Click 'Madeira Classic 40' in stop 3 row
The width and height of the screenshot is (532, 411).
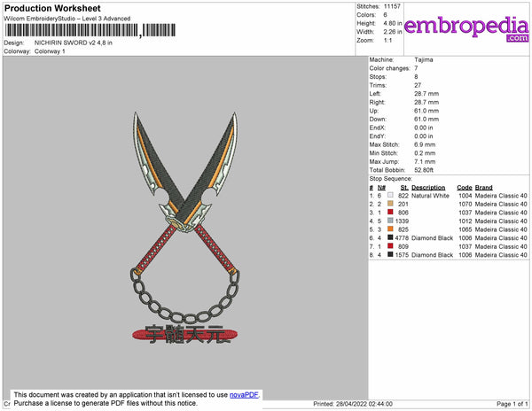pyautogui.click(x=501, y=213)
